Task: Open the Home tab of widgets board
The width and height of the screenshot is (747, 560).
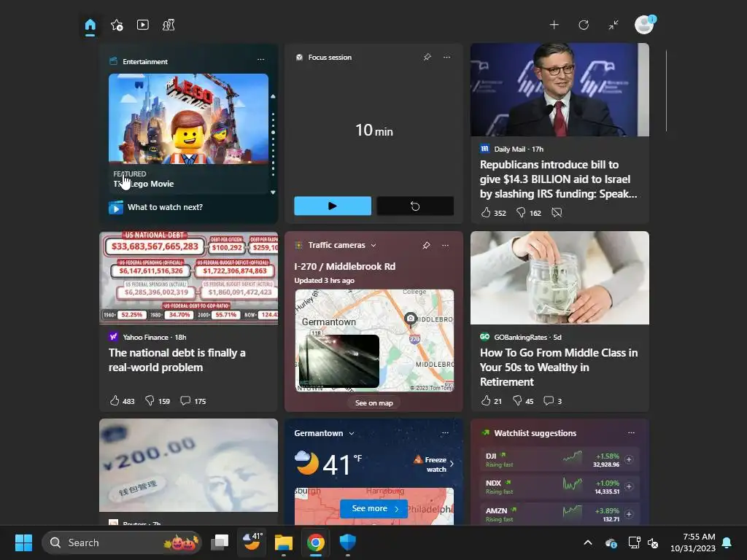Action: (x=90, y=25)
